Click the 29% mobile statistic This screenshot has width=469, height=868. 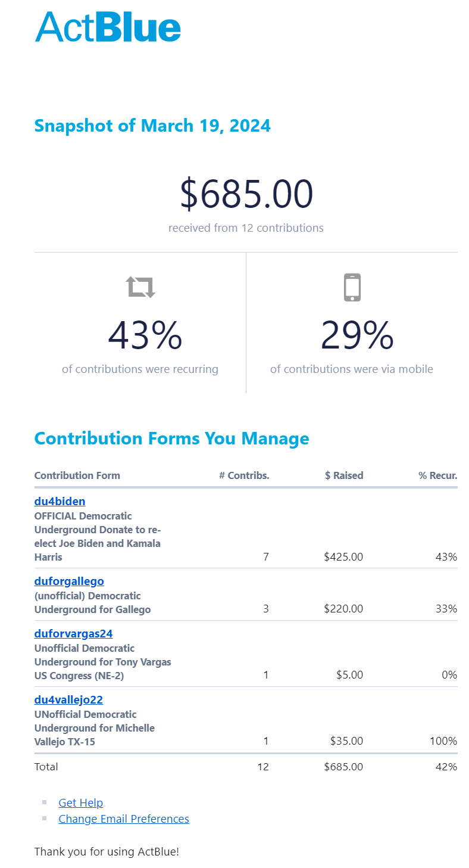click(357, 336)
